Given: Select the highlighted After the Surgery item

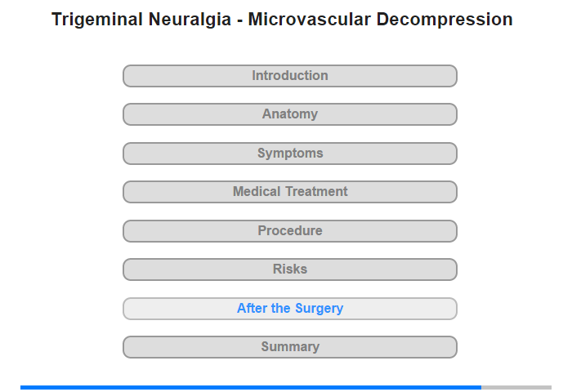Looking at the screenshot, I should click(289, 309).
